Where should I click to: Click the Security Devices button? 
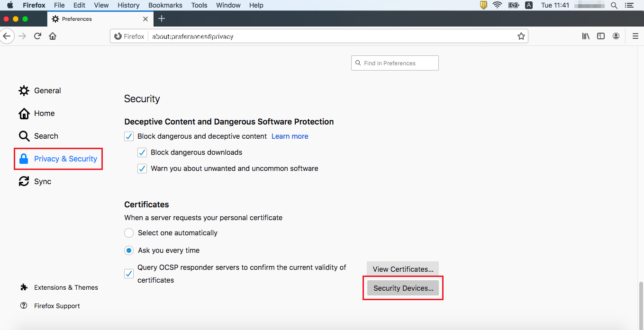[x=403, y=288]
